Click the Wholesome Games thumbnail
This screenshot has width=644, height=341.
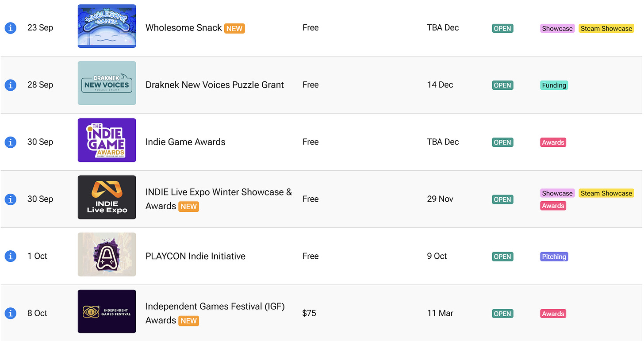click(x=107, y=26)
